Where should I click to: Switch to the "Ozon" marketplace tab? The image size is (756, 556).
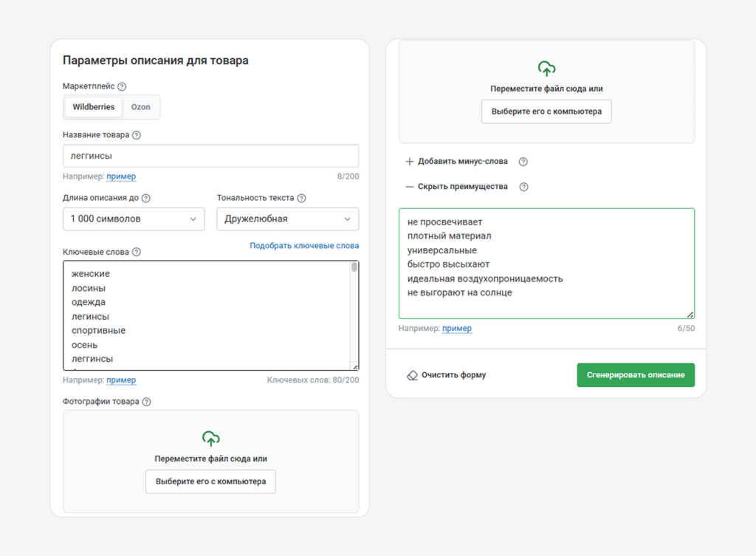click(140, 106)
